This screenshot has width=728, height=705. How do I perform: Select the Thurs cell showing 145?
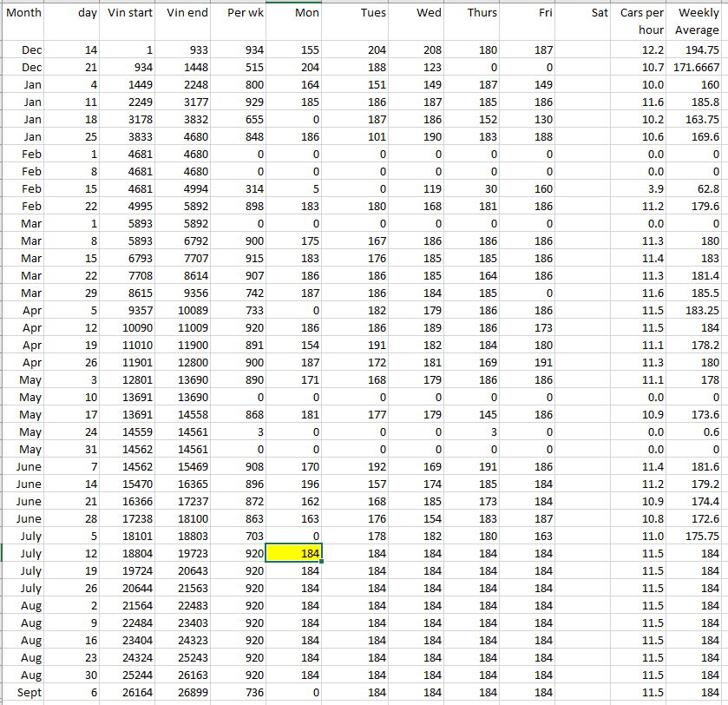tap(473, 414)
